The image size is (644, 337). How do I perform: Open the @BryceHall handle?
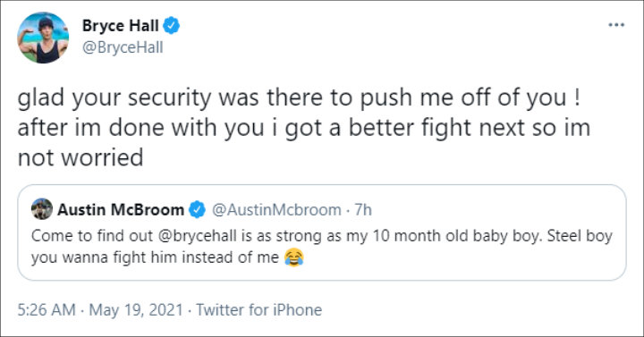click(123, 47)
